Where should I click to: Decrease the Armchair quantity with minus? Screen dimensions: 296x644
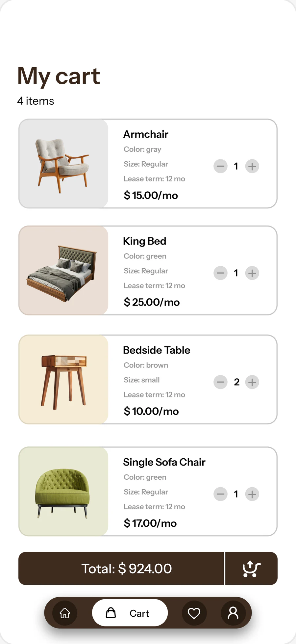click(220, 166)
